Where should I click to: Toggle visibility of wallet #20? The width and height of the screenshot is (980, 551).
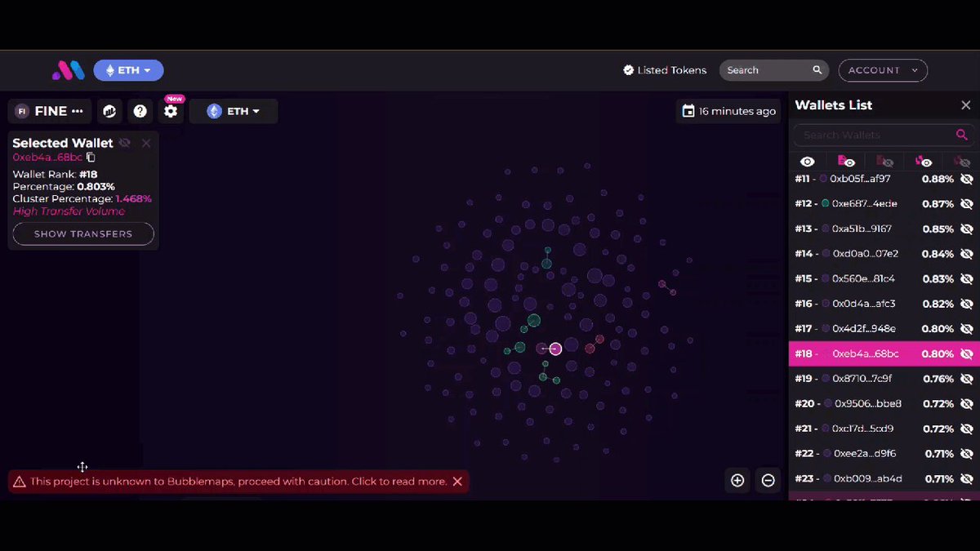pyautogui.click(x=967, y=404)
